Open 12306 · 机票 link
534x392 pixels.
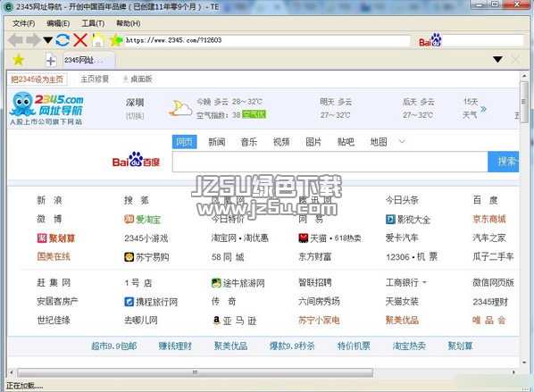pyautogui.click(x=412, y=257)
